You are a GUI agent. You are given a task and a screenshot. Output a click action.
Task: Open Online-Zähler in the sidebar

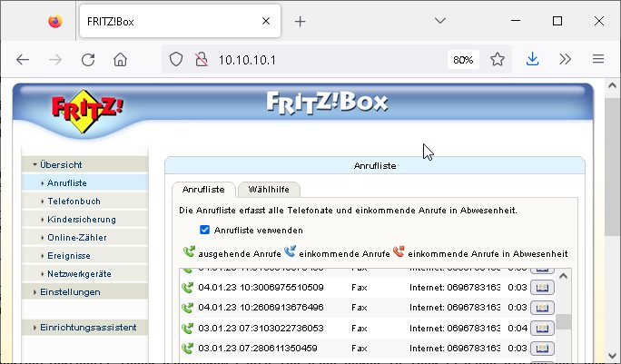(x=84, y=238)
